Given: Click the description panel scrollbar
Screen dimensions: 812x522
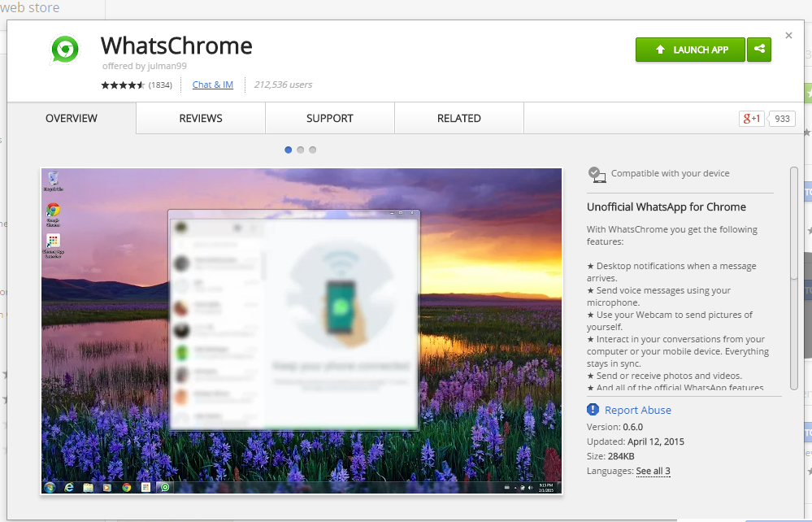Looking at the screenshot, I should [x=794, y=278].
